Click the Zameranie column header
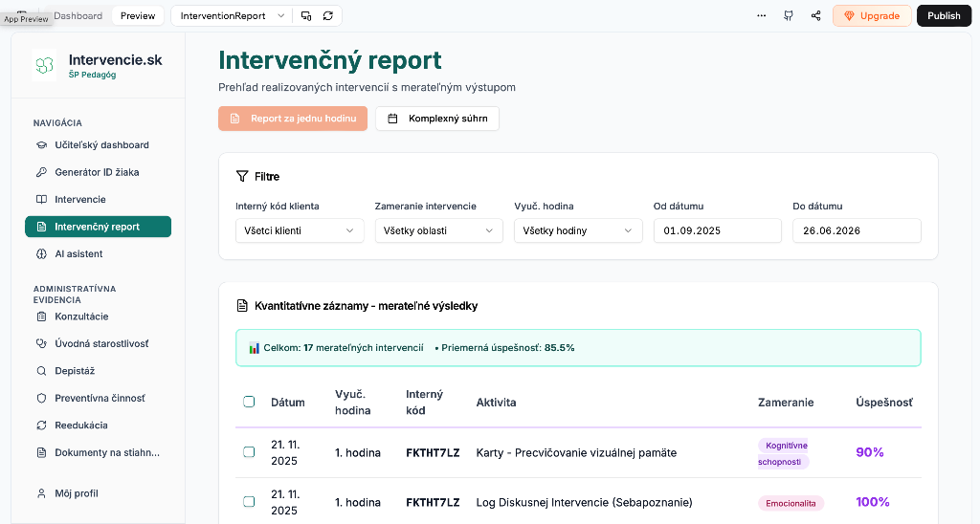 (786, 403)
